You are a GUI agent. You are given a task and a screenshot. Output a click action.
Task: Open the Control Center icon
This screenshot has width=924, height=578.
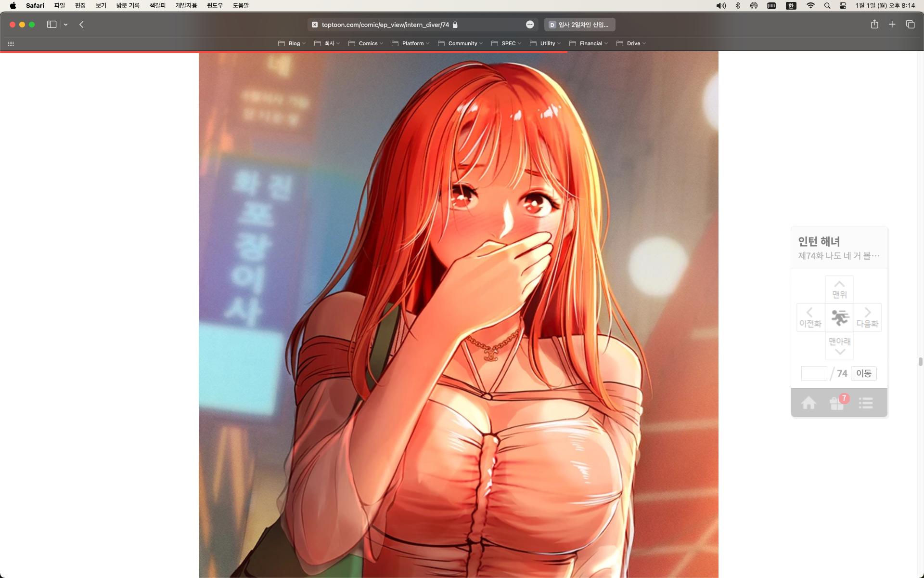point(843,6)
